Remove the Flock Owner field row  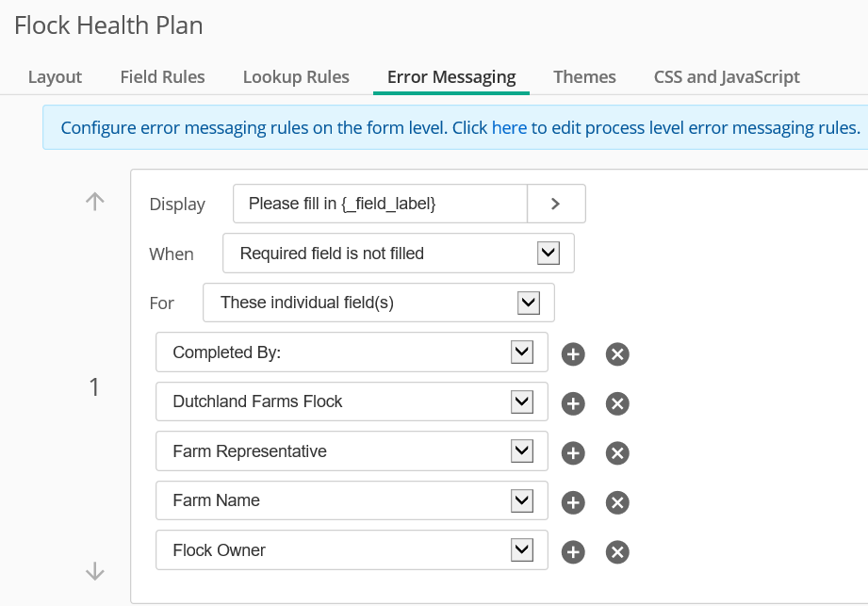616,552
